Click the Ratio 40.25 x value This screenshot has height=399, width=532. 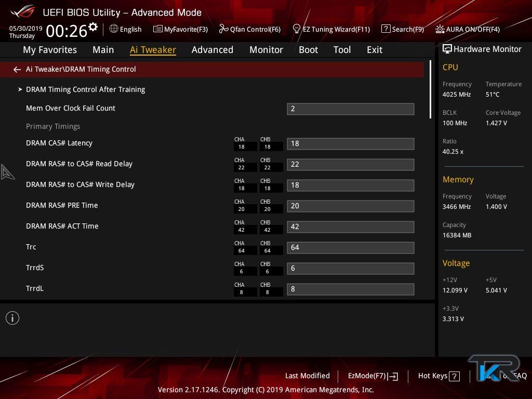(453, 152)
